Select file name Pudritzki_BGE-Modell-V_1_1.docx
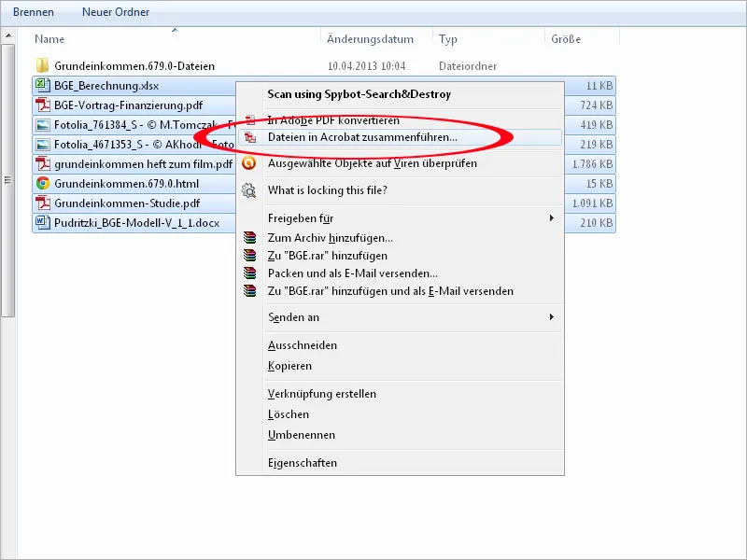This screenshot has width=747, height=560. pos(136,223)
